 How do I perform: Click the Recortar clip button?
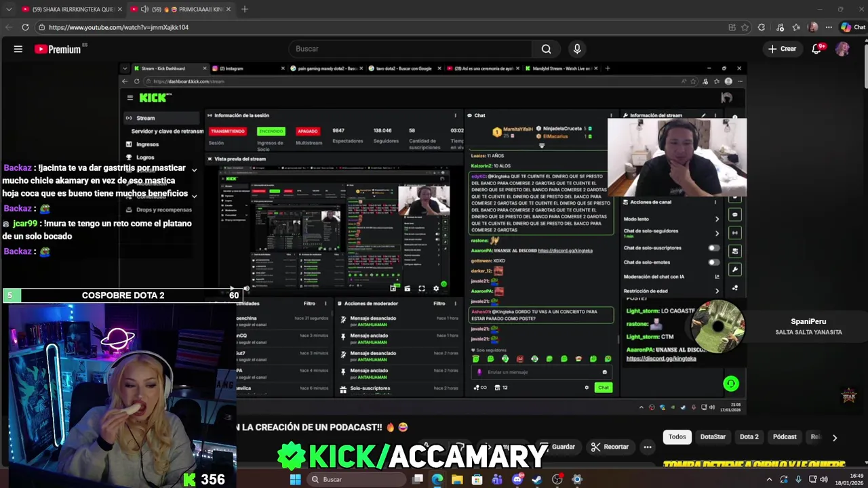point(610,447)
